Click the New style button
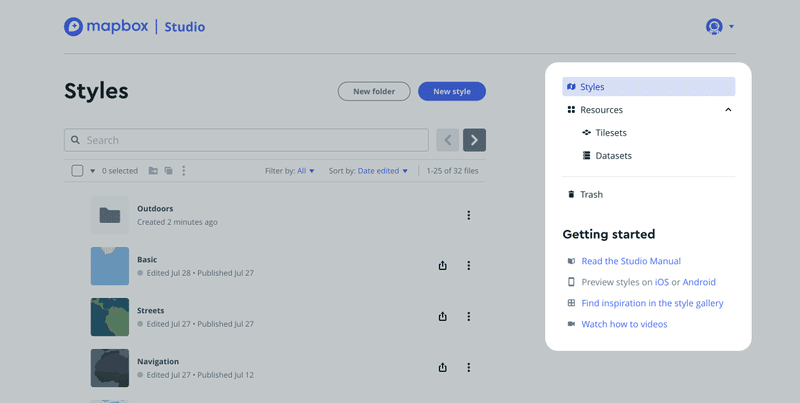 click(452, 91)
